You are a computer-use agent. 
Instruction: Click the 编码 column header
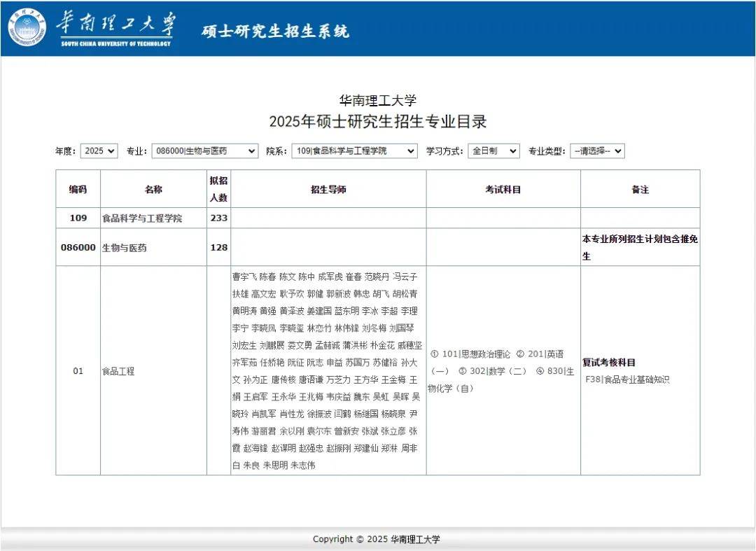click(x=78, y=189)
